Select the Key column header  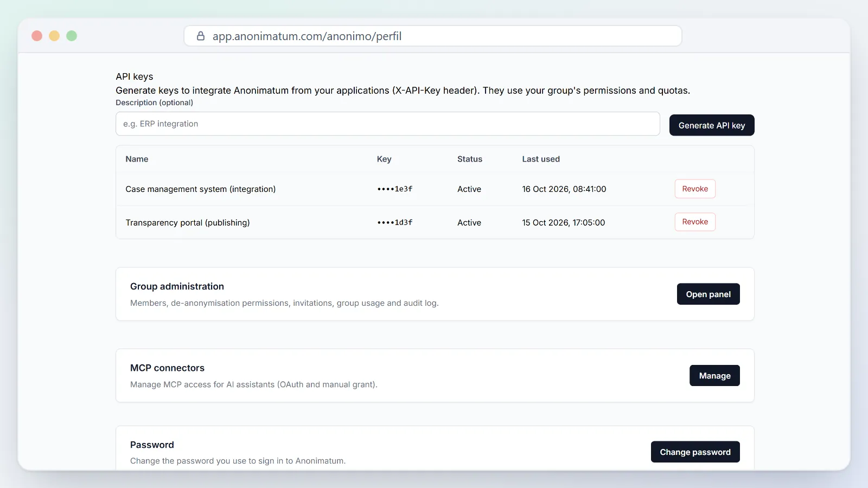tap(384, 159)
